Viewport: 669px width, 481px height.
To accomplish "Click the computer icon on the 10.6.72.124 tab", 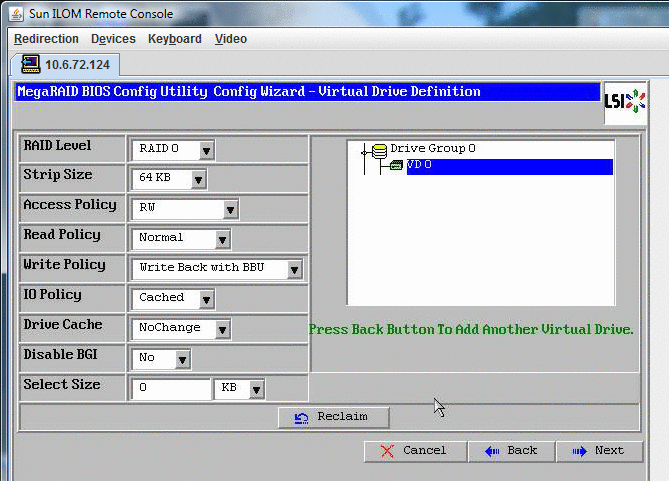I will 31,64.
